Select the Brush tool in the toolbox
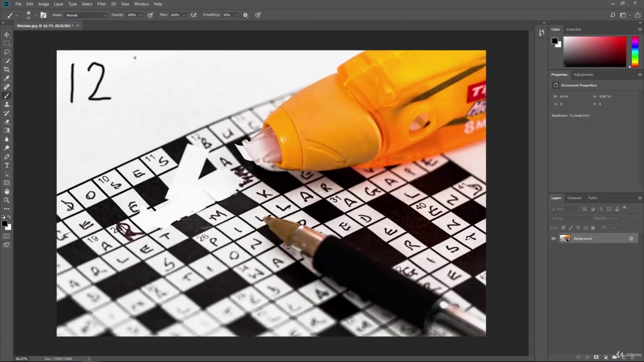Screen dimensions: 644x362 [7, 96]
